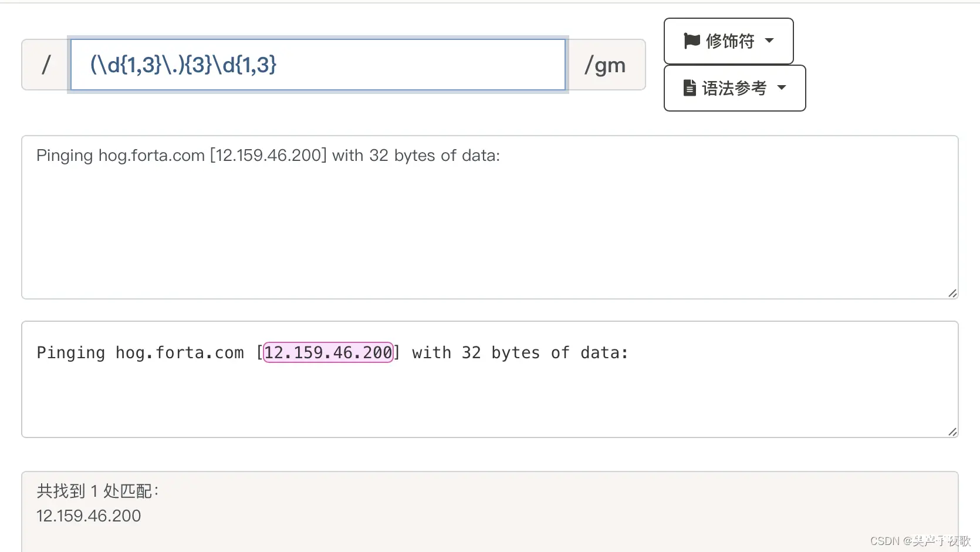Click the text 'with 32 bytes of data:' in result area
The height and width of the screenshot is (552, 980).
(520, 352)
